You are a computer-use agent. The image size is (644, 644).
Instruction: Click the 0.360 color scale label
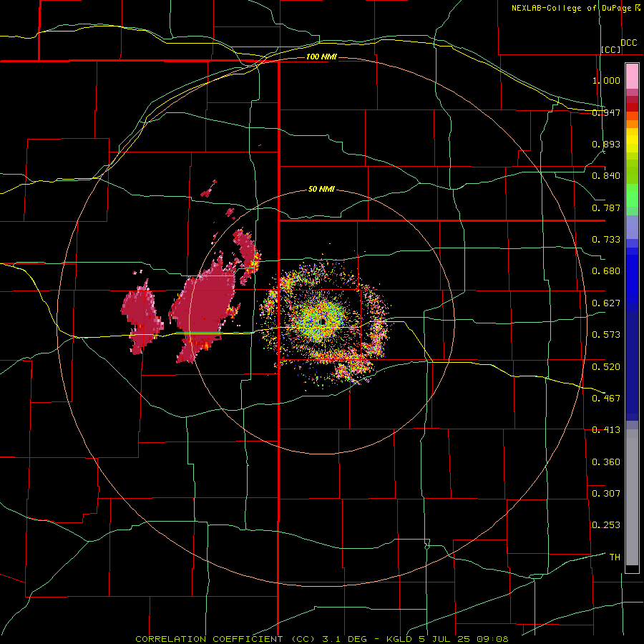click(606, 462)
